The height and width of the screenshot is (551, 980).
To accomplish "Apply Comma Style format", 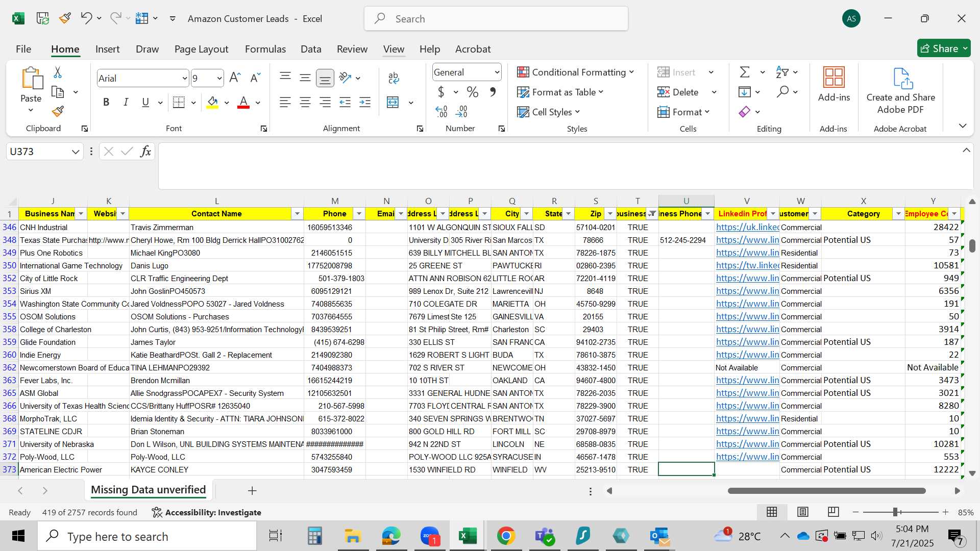I will click(x=493, y=92).
